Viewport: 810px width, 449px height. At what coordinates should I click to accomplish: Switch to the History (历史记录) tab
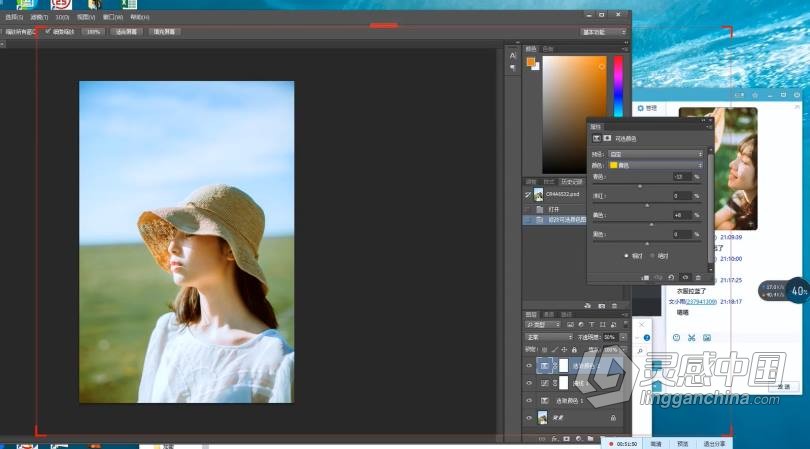point(571,182)
